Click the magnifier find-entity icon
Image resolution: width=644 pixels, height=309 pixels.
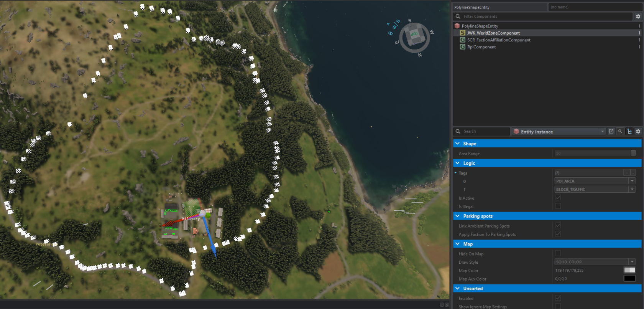[620, 131]
